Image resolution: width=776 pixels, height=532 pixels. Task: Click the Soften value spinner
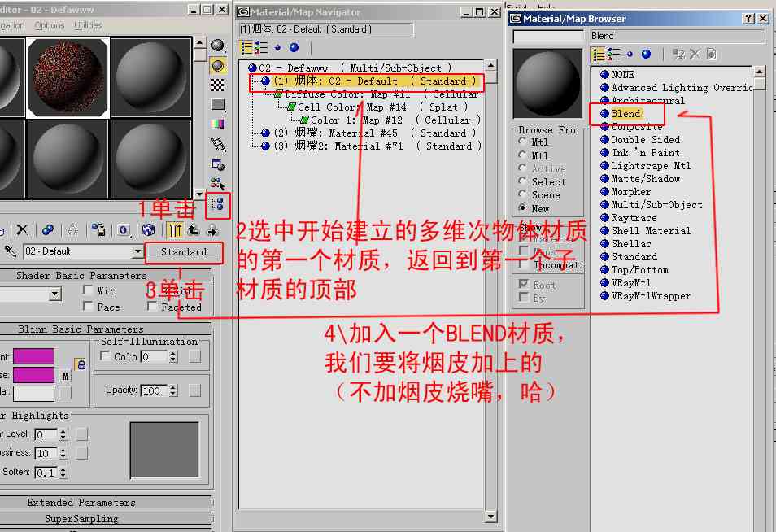[x=63, y=473]
